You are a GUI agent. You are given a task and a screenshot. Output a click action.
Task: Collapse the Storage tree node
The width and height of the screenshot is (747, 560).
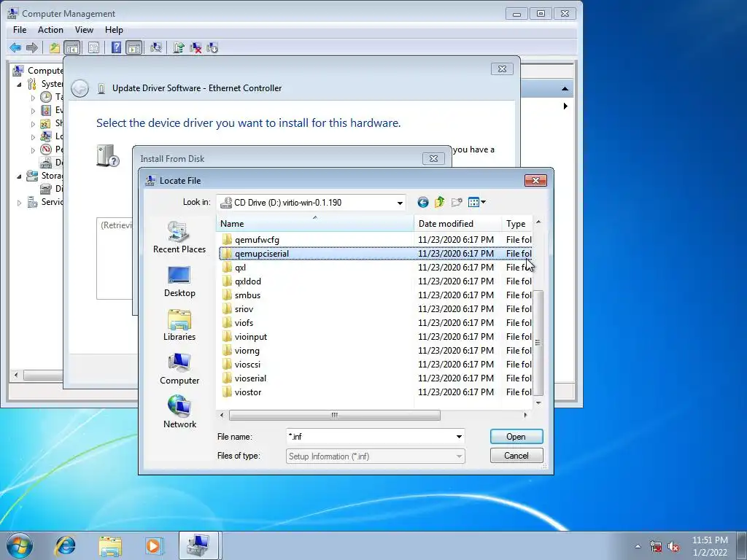pyautogui.click(x=19, y=176)
